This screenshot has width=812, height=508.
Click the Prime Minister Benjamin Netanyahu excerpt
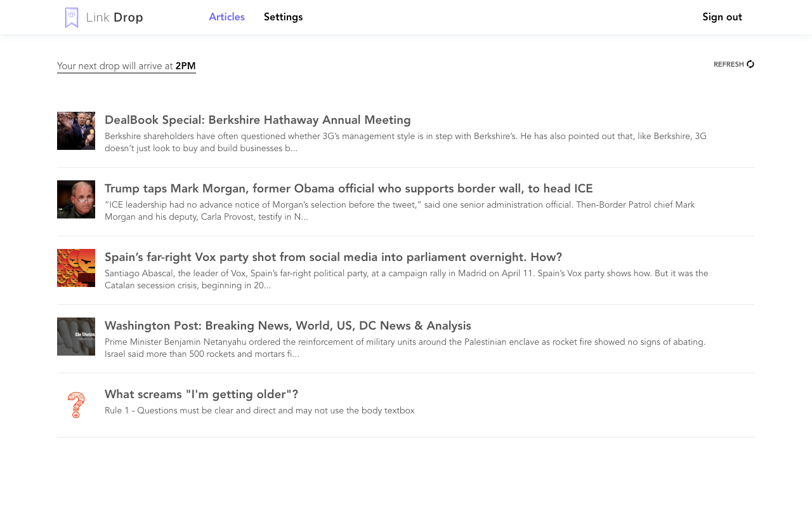point(405,348)
